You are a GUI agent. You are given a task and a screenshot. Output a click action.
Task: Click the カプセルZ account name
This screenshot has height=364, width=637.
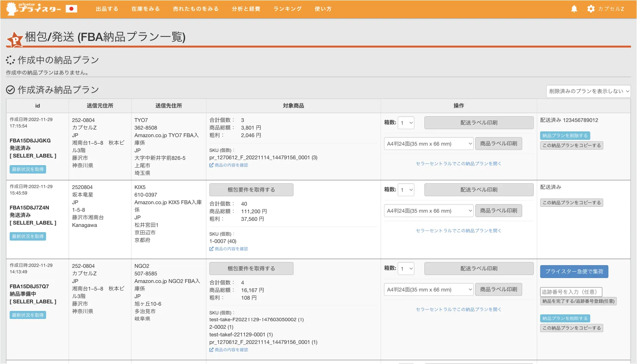tap(611, 9)
